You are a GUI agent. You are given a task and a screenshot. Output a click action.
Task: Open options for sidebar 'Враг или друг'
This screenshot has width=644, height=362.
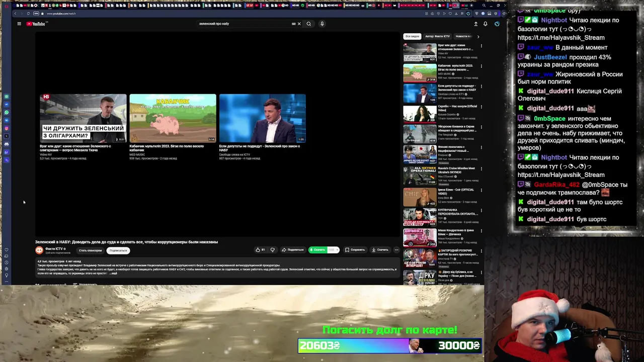point(481,46)
